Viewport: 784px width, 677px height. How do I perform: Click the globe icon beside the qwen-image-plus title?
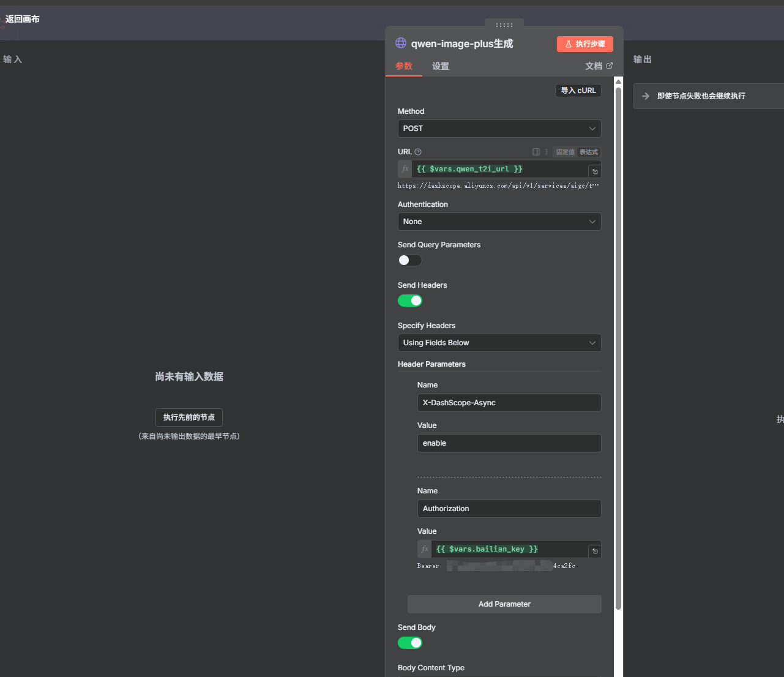click(401, 43)
